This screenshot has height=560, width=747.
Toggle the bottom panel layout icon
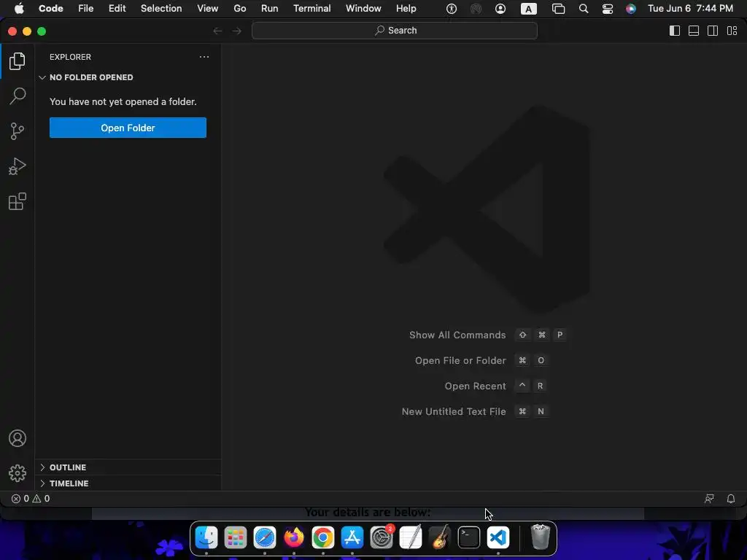pos(694,31)
